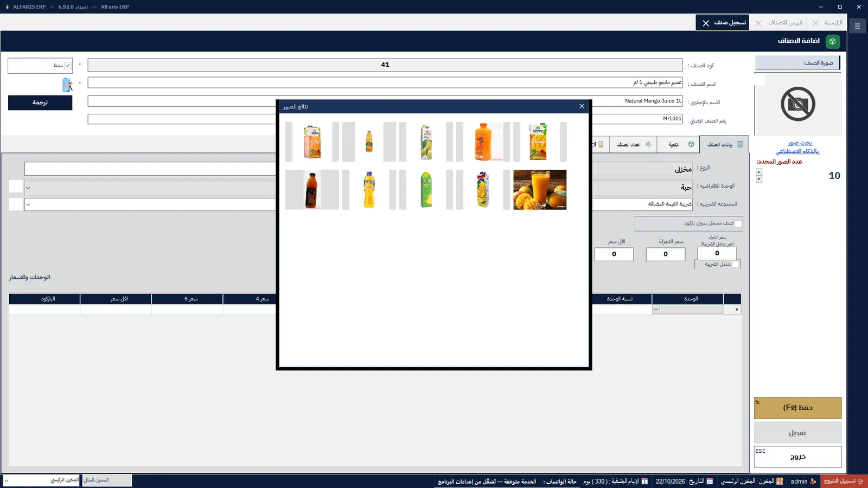Select the mango juice glass photo thumbnail
This screenshot has width=868, height=488.
click(x=540, y=190)
